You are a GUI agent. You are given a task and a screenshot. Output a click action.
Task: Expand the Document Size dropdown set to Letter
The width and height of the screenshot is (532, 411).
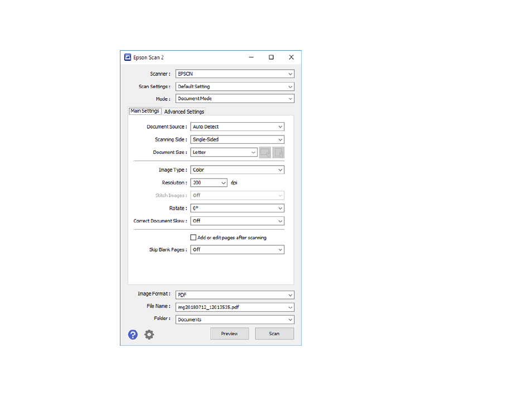click(x=224, y=152)
